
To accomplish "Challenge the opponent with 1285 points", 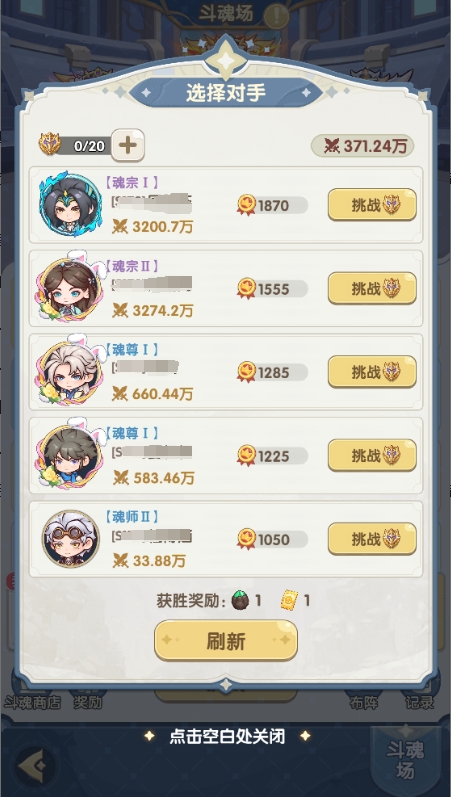I will pyautogui.click(x=372, y=372).
